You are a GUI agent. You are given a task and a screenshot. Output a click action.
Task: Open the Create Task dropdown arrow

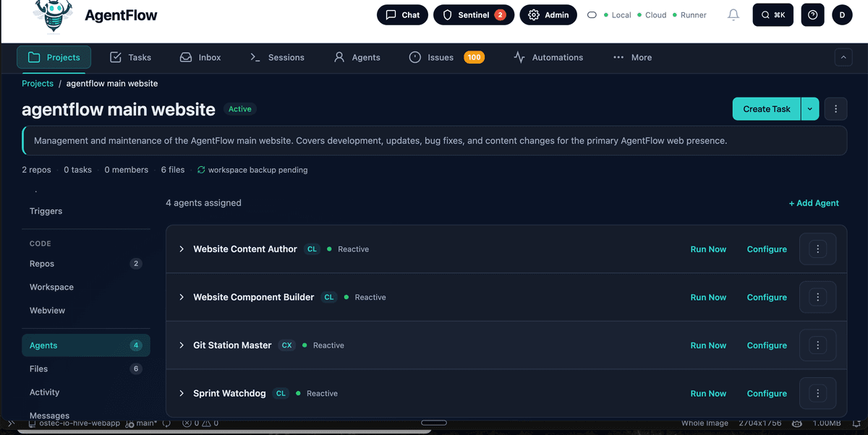coord(809,109)
